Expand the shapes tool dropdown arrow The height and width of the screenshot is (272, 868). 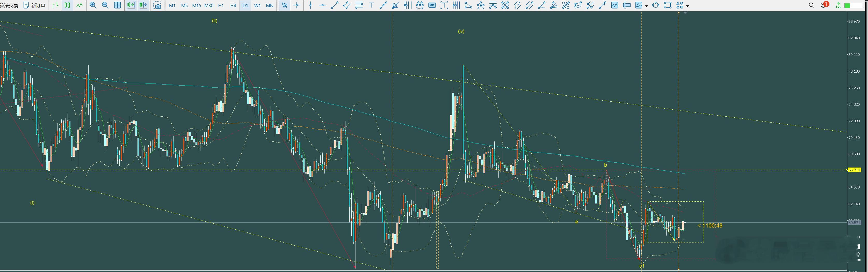pos(688,6)
